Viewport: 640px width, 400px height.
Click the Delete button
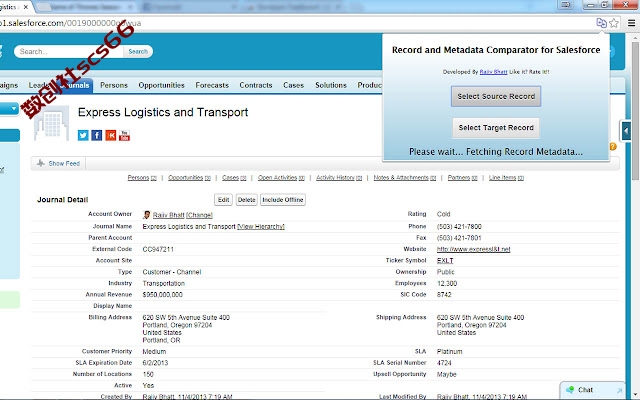[x=247, y=200]
